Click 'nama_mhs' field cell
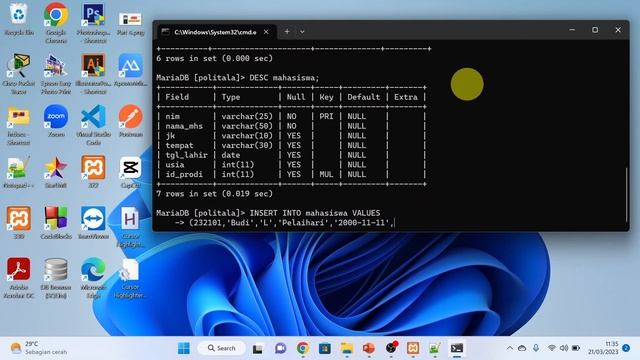The image size is (640, 360). click(x=184, y=126)
